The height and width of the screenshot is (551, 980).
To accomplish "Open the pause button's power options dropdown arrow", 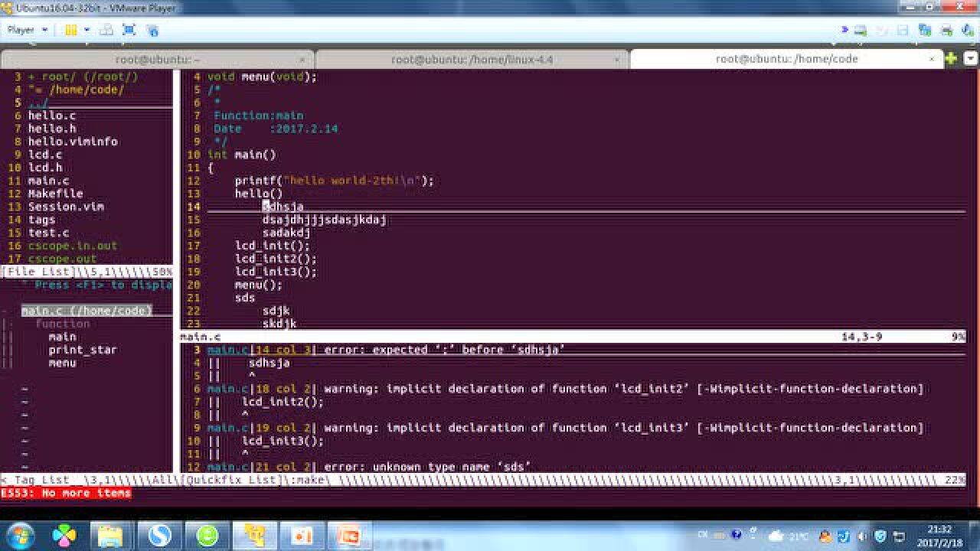I will (87, 30).
